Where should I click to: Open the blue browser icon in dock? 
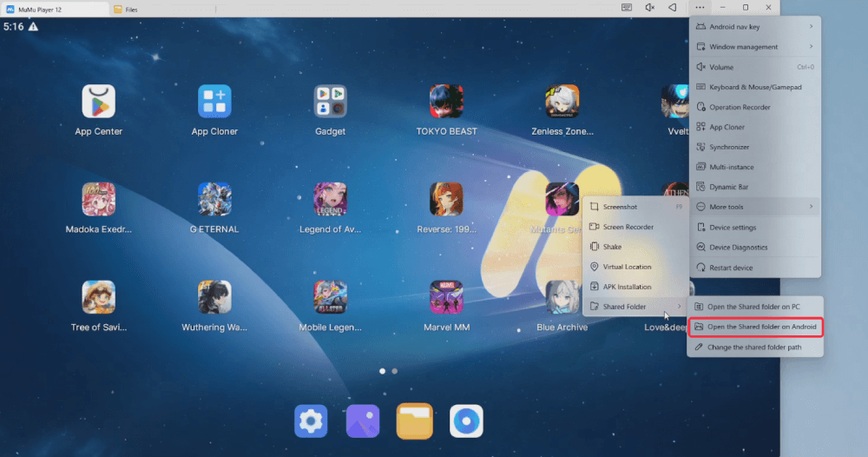click(466, 421)
